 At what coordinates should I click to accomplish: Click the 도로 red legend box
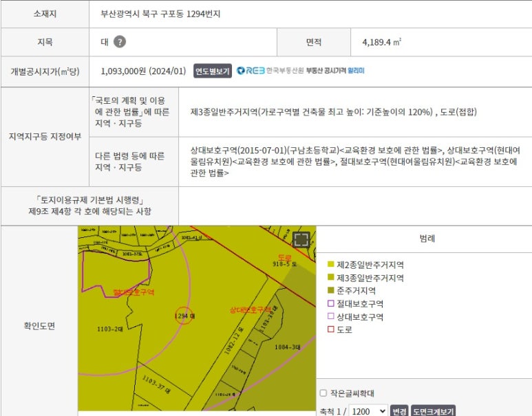pos(331,329)
